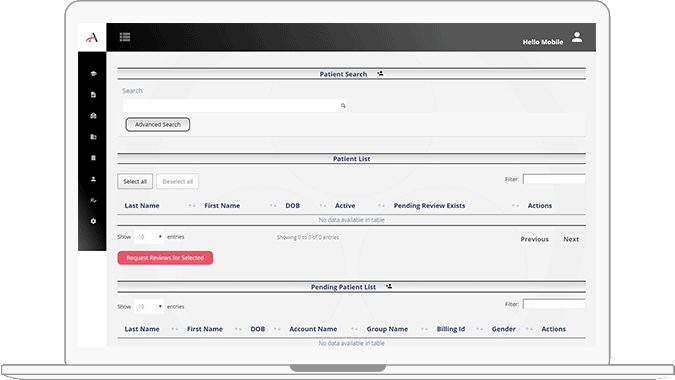
Task: Click 'Showing 0 to 0 of 0 entries'
Action: tap(308, 237)
